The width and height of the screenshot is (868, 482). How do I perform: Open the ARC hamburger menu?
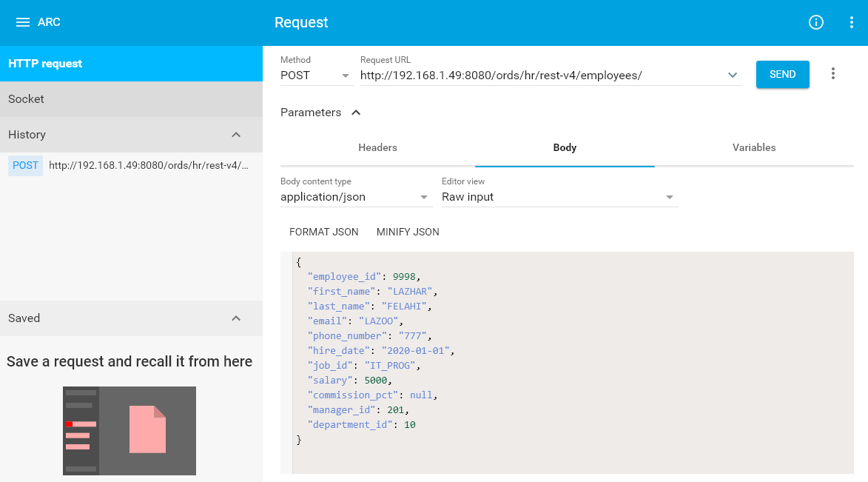23,22
